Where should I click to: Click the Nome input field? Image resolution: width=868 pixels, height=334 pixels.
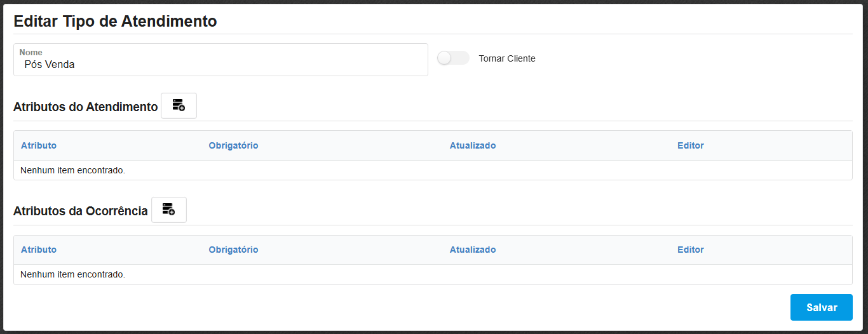click(x=220, y=64)
